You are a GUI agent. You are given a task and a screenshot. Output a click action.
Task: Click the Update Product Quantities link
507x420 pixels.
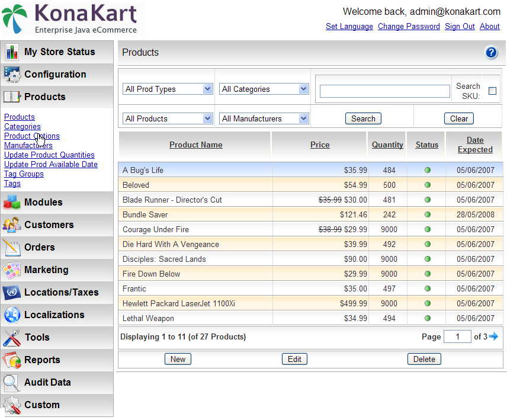point(49,155)
